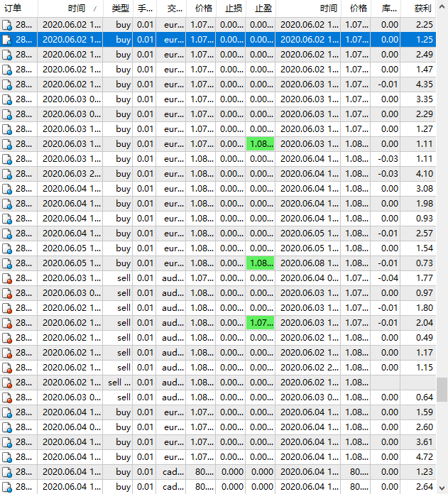
Task: Click the green take-profit cell in the 2020.06.03 1.11 row
Action: point(261,144)
